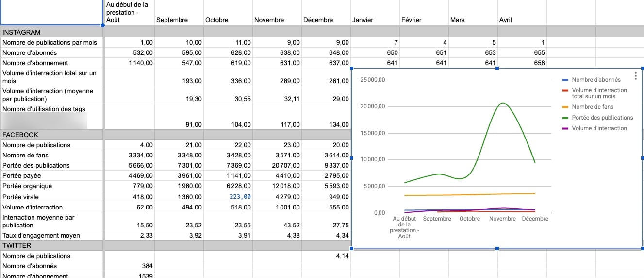Select the INSTAGRAM section header row
This screenshot has height=278, width=644.
pyautogui.click(x=322, y=32)
